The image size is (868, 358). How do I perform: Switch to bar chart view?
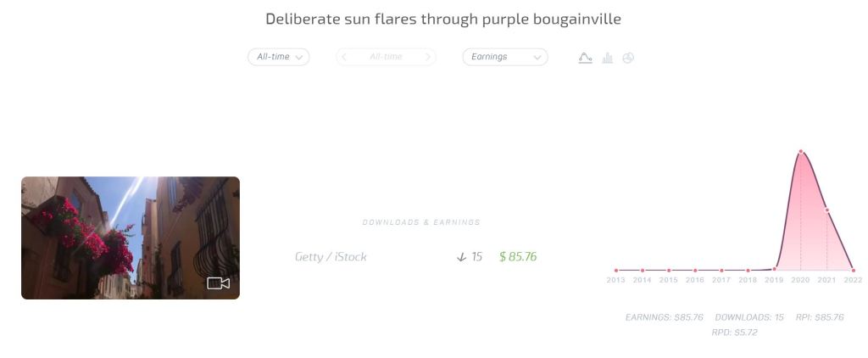(607, 58)
